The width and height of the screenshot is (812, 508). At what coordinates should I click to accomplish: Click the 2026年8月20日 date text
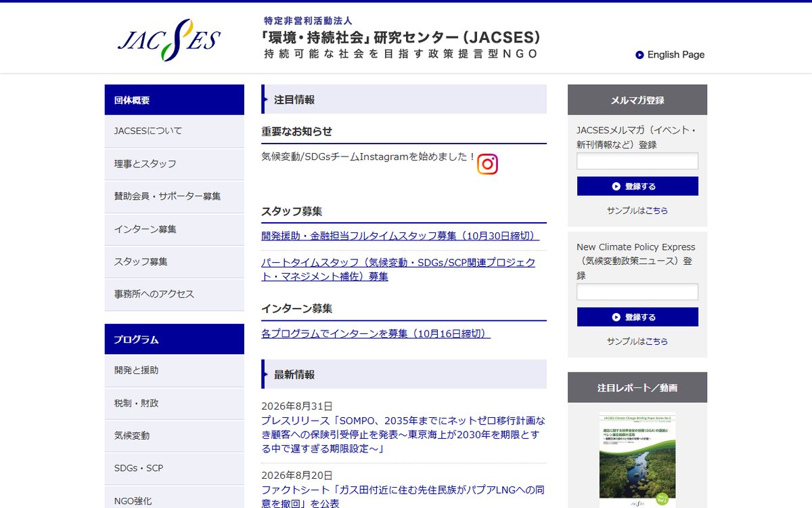[x=297, y=475]
